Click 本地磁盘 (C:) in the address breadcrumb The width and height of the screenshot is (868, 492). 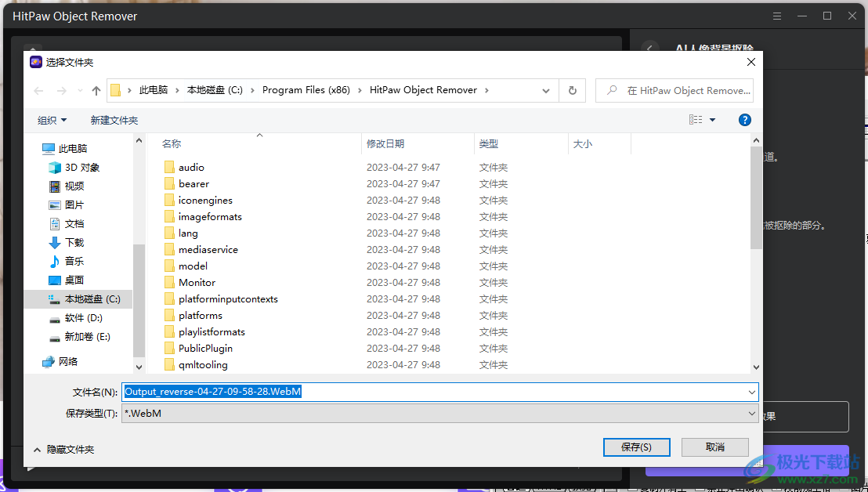[215, 90]
